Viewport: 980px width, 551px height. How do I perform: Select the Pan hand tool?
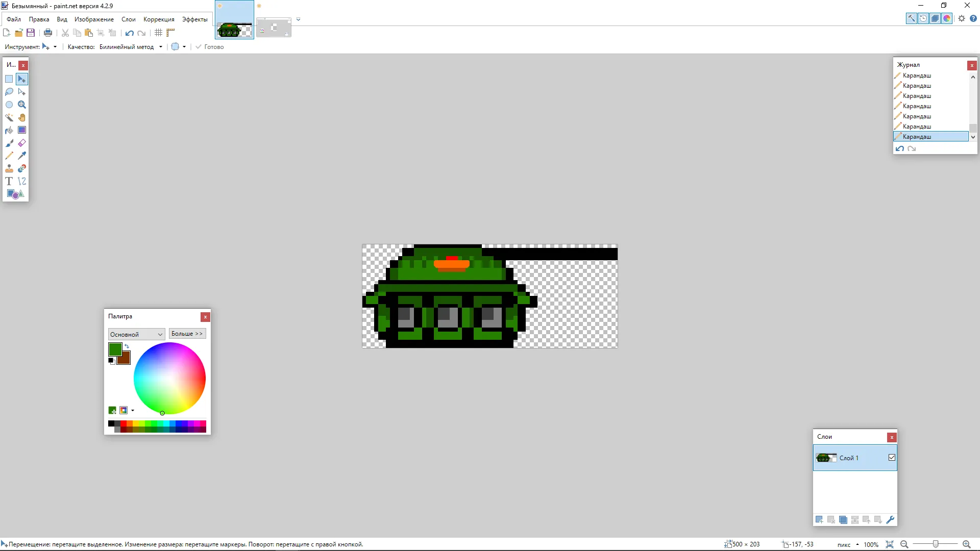tap(22, 117)
